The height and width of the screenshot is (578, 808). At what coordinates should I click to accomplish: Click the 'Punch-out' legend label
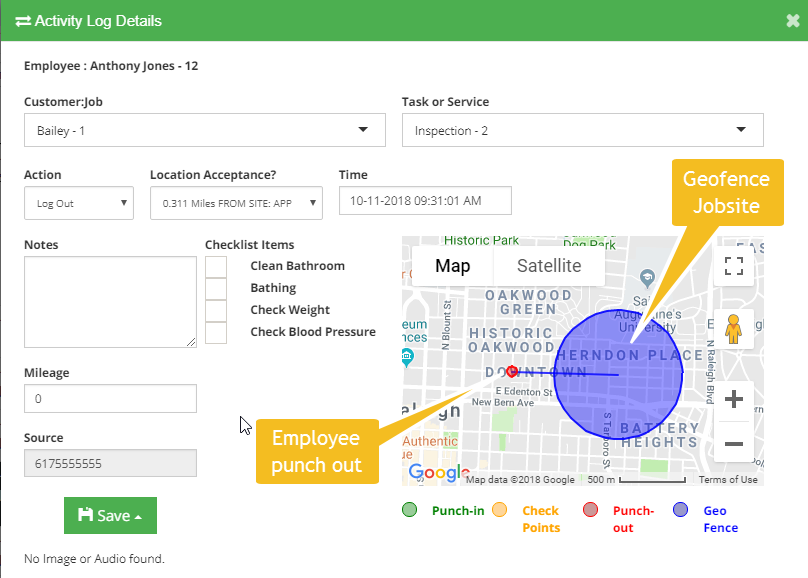633,519
